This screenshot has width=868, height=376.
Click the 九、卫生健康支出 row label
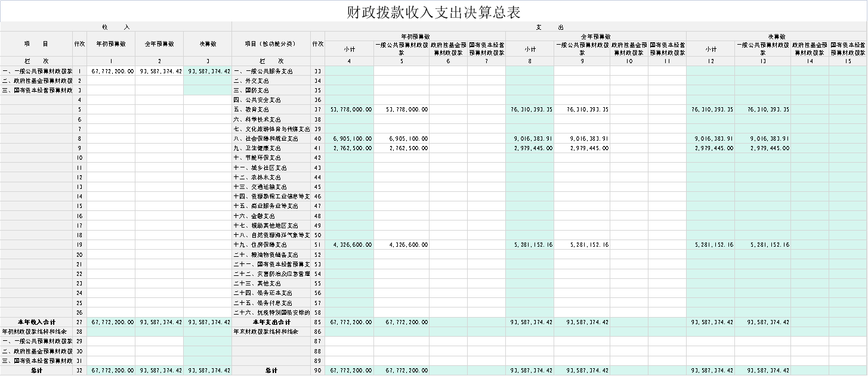pyautogui.click(x=271, y=148)
